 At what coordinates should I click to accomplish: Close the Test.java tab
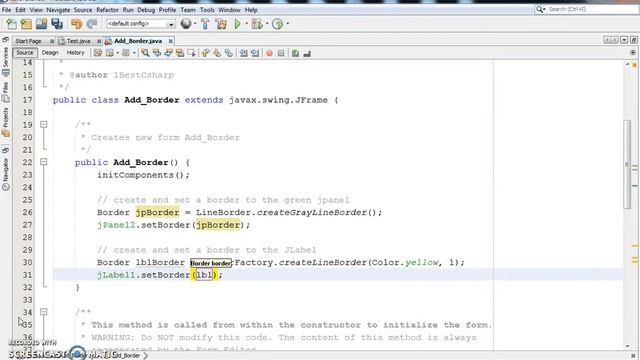click(99, 41)
